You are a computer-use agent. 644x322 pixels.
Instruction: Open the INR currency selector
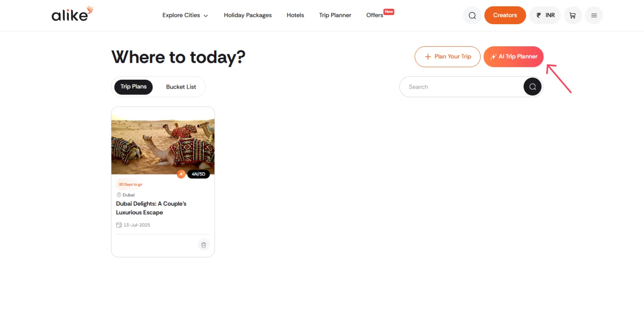(x=545, y=15)
